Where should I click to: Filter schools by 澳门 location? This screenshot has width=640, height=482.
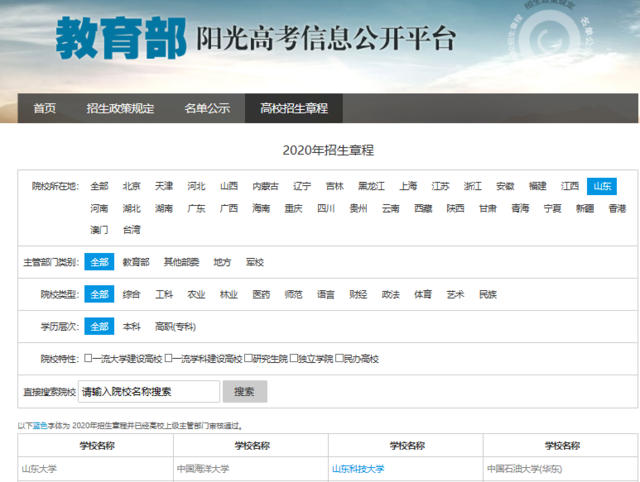click(99, 230)
